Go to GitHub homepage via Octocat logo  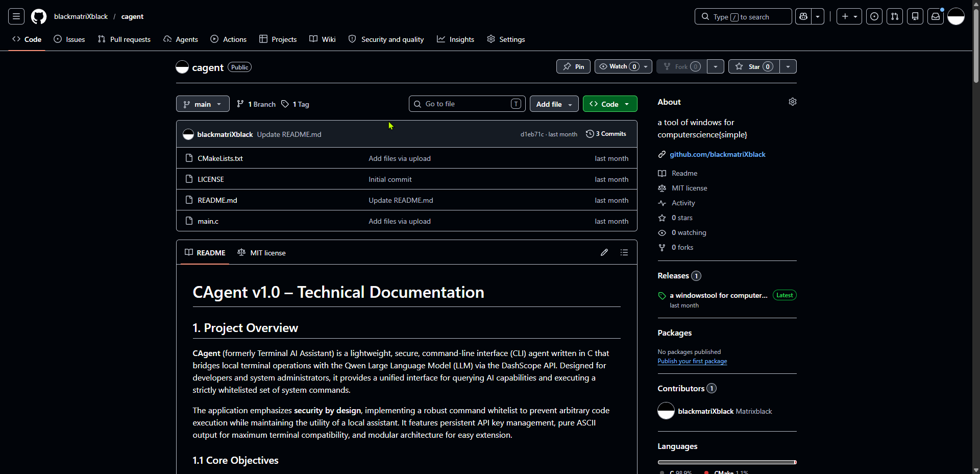coord(39,16)
